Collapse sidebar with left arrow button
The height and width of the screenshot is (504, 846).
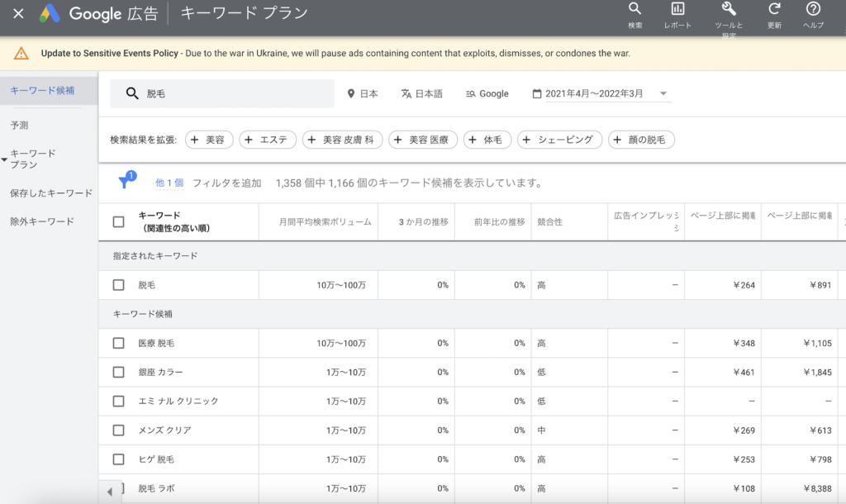110,492
